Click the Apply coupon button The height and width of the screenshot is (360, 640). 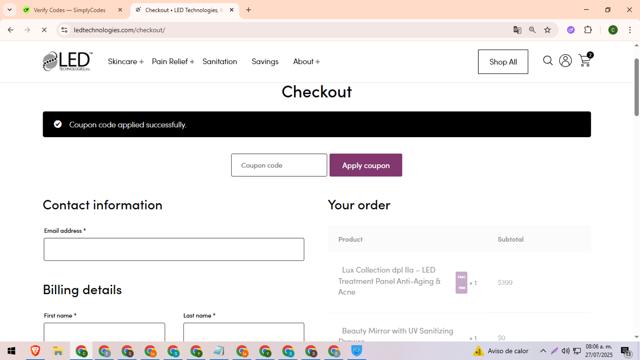(366, 165)
